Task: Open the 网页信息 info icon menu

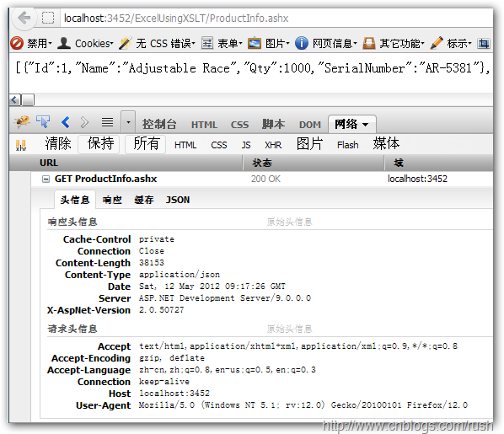Action: tap(325, 43)
